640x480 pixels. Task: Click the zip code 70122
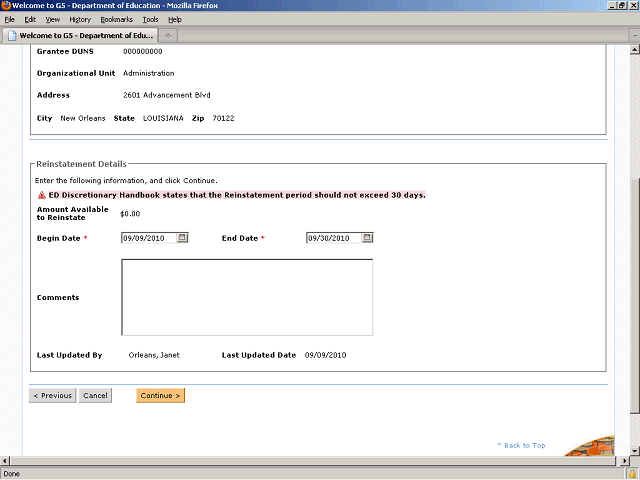click(x=223, y=118)
